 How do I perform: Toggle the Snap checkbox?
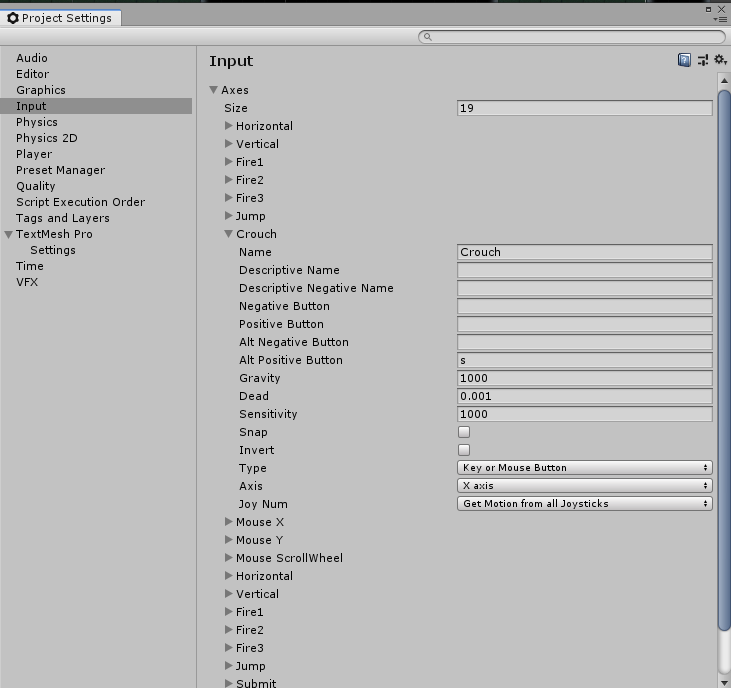tap(464, 432)
